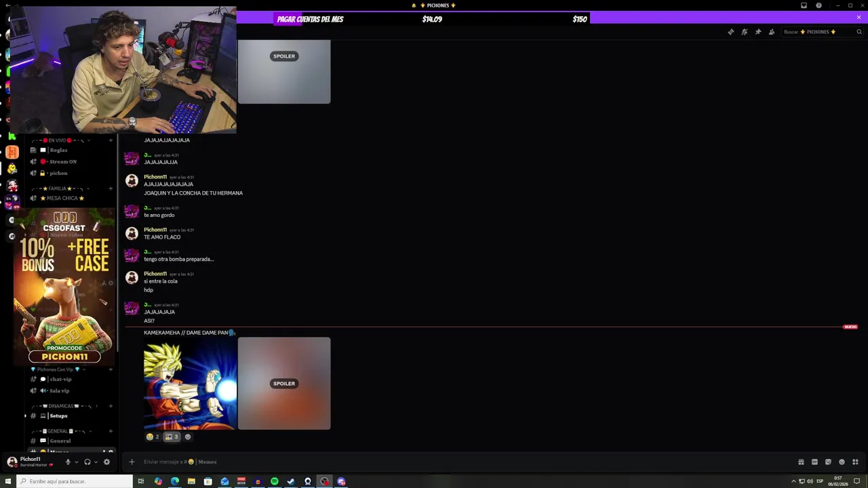Toggle notification settings bell icon
Screen dimensions: 868x488
744,32
